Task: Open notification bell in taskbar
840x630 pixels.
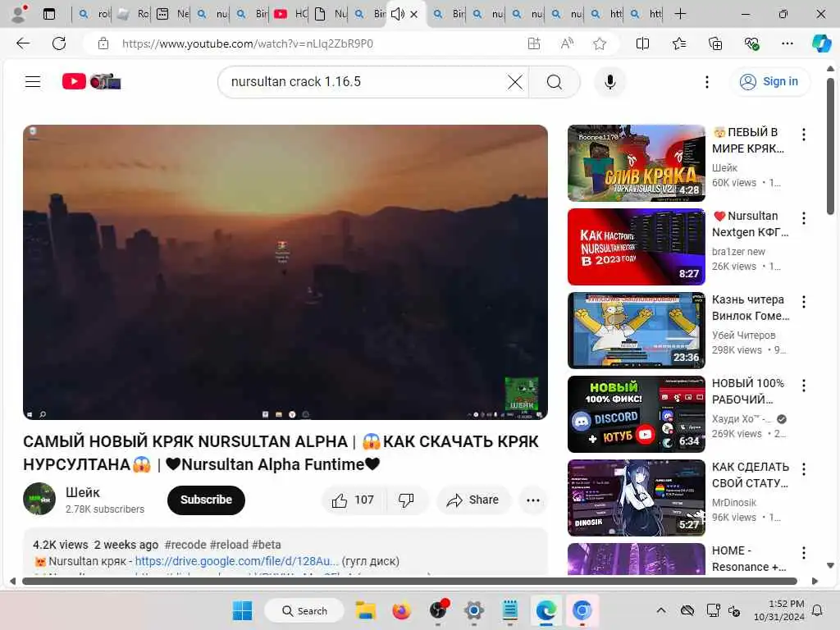Action: pyautogui.click(x=818, y=610)
